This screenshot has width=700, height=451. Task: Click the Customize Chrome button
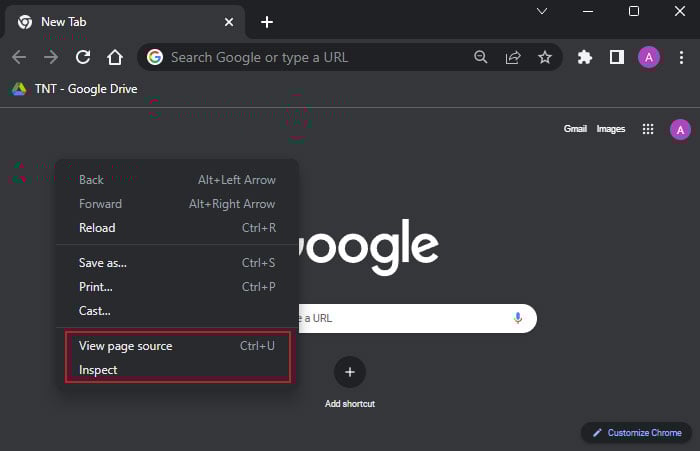point(636,433)
